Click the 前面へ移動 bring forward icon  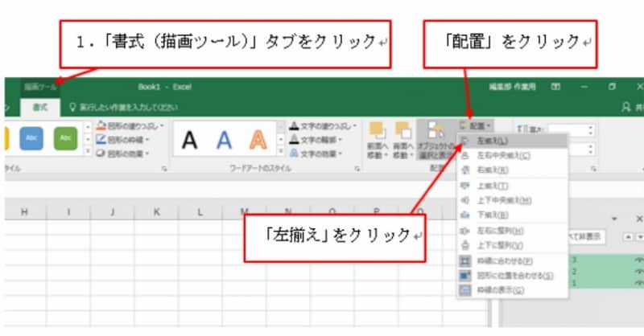coord(377,130)
